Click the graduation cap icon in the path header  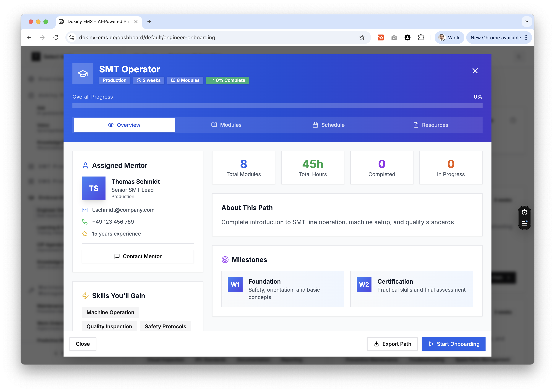coord(83,73)
